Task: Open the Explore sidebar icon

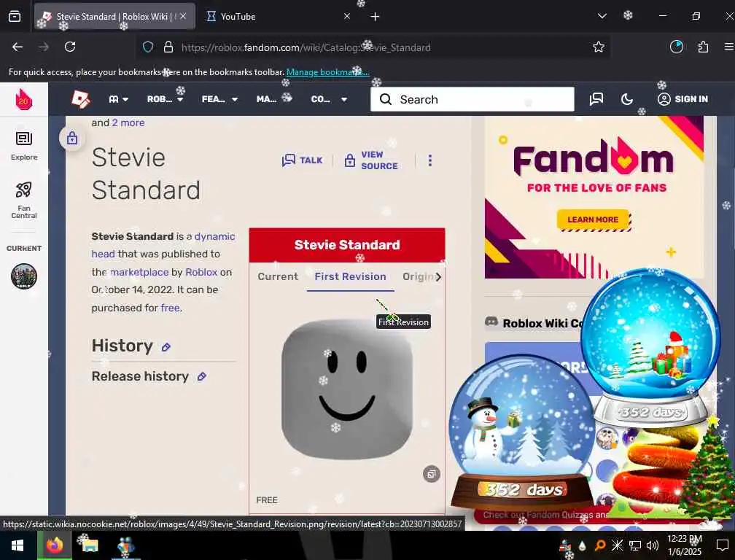Action: 24,146
